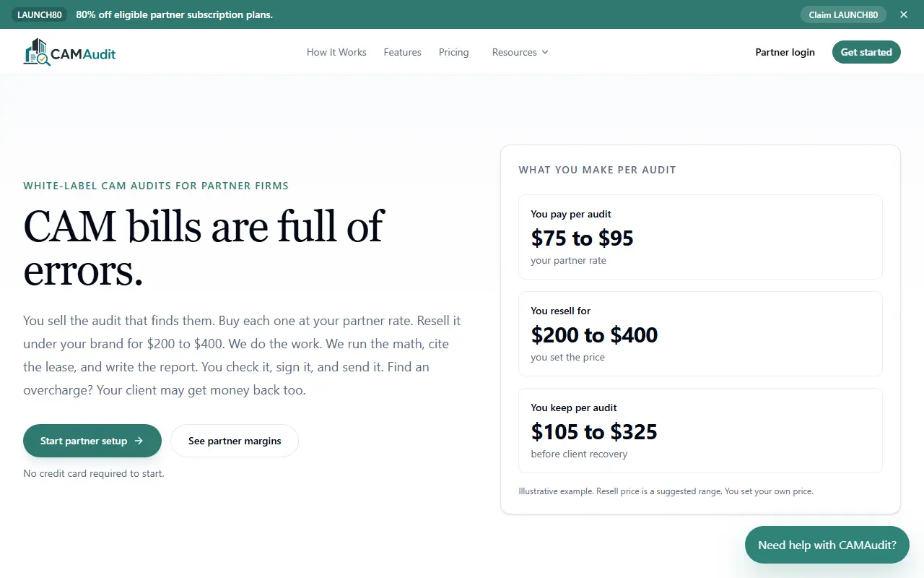Click the CAM bills are full of errors headline
Viewport: 924px width, 578px height.
(204, 248)
